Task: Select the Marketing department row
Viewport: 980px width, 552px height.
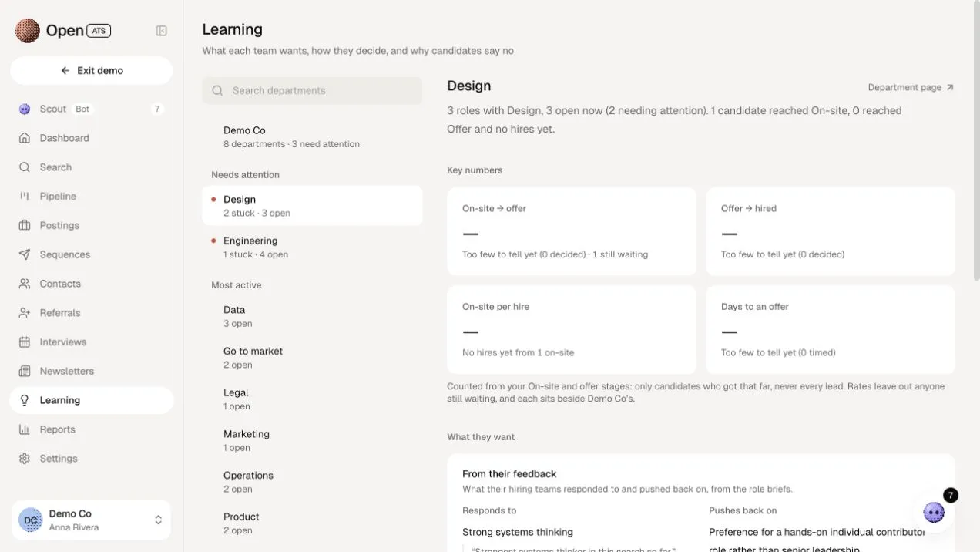Action: pos(312,440)
